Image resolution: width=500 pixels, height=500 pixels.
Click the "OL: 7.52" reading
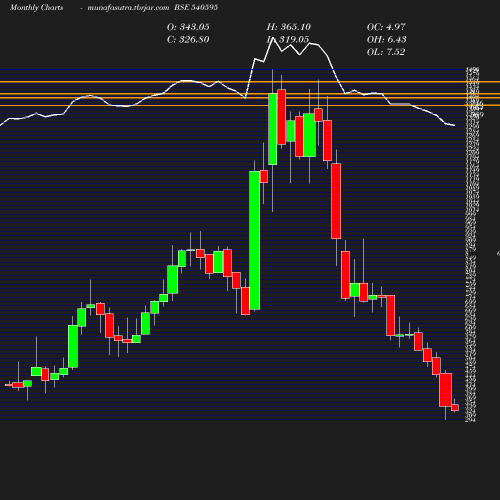point(386,52)
